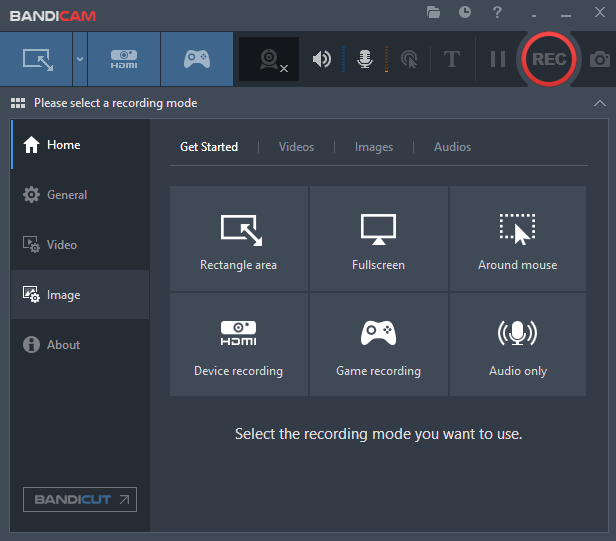Choose the Game recording tile

tap(379, 344)
